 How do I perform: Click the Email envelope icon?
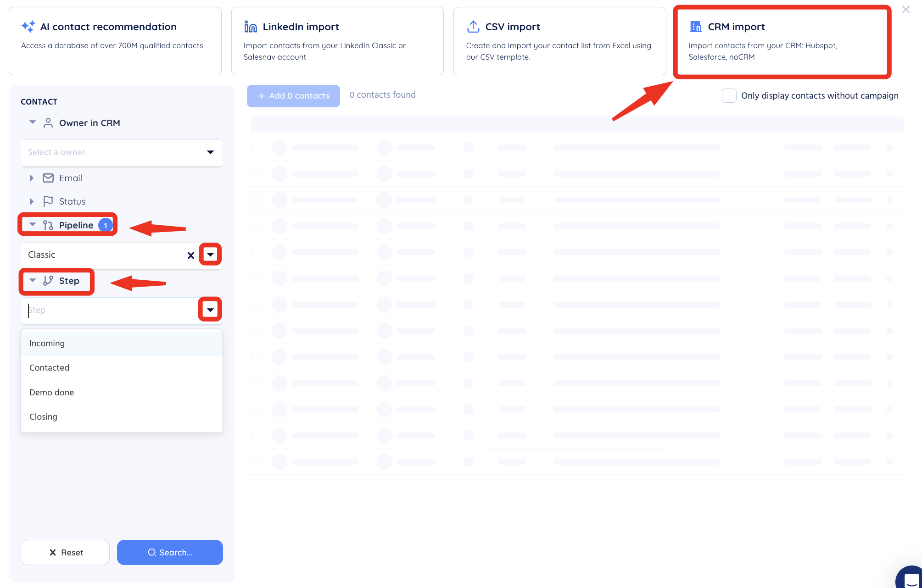point(48,178)
